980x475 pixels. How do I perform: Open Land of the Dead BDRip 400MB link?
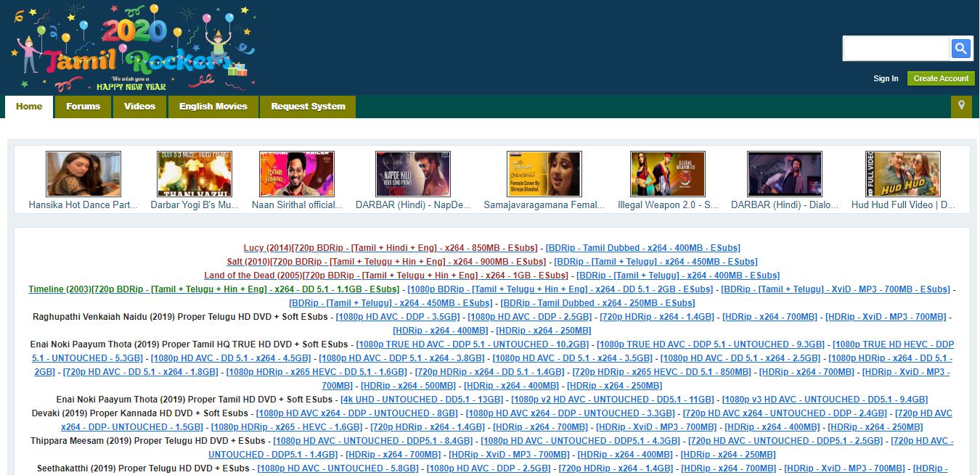(x=678, y=276)
